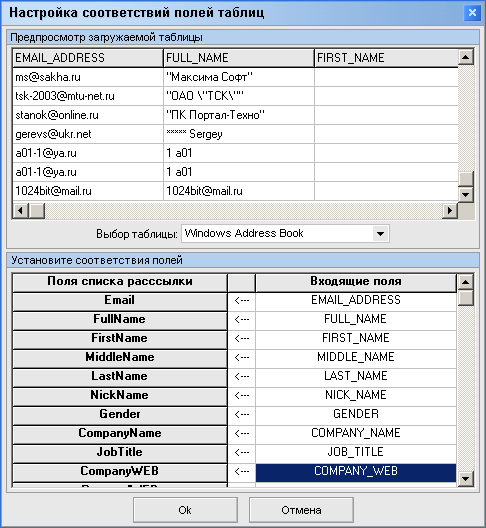The image size is (486, 528).
Task: Click preview table scroll right arrow
Action: 450,211
